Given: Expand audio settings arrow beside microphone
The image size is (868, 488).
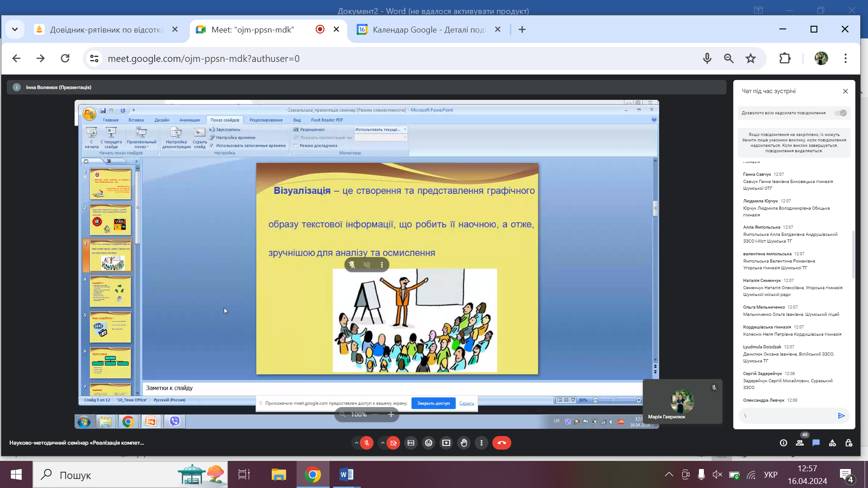Looking at the screenshot, I should pyautogui.click(x=356, y=443).
